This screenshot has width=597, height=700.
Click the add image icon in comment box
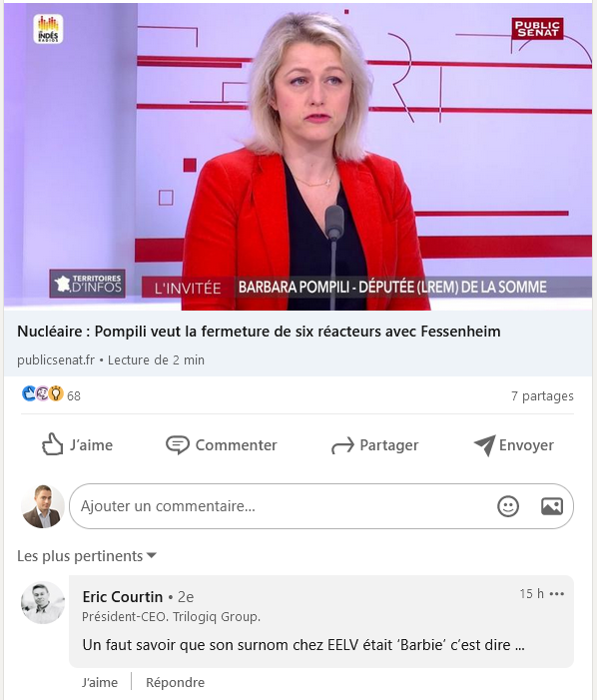pos(552,506)
